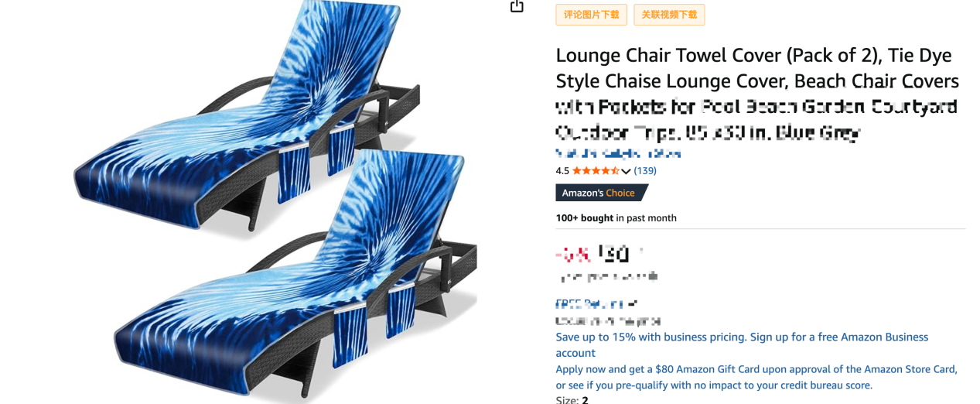Screen dimensions: 980x404
Task: Click the blurred product price amount
Action: (x=619, y=253)
